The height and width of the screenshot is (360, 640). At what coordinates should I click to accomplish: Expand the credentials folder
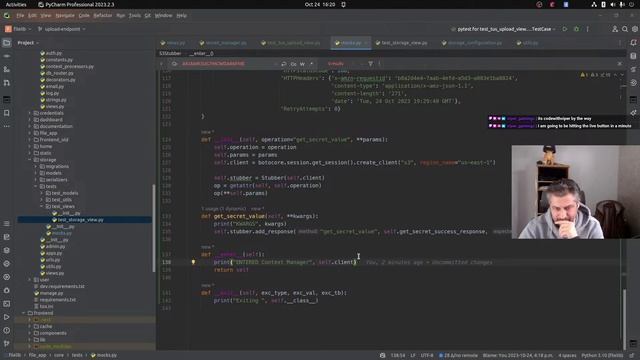30,113
